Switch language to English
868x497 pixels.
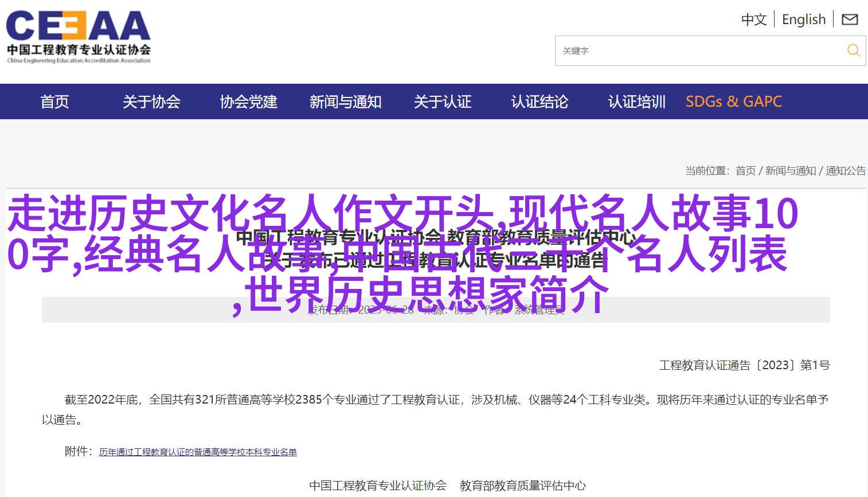[804, 19]
